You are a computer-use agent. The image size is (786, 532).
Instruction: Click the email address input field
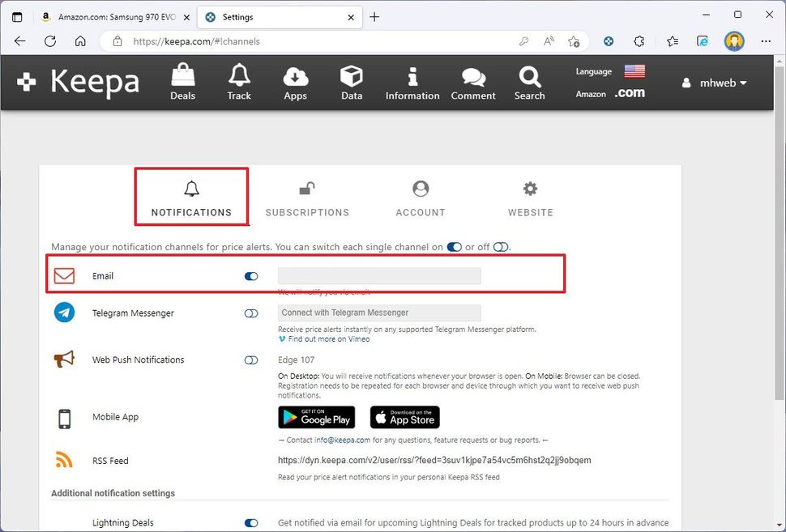378,275
